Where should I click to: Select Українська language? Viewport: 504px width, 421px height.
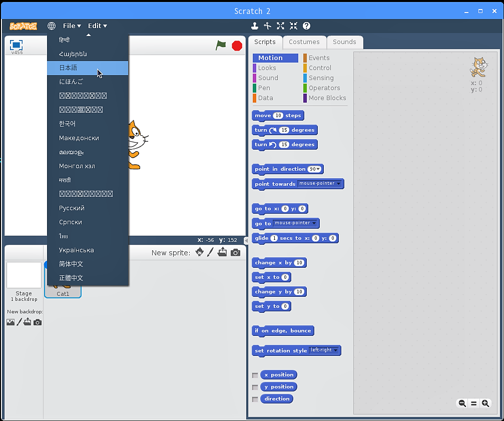tap(88, 250)
